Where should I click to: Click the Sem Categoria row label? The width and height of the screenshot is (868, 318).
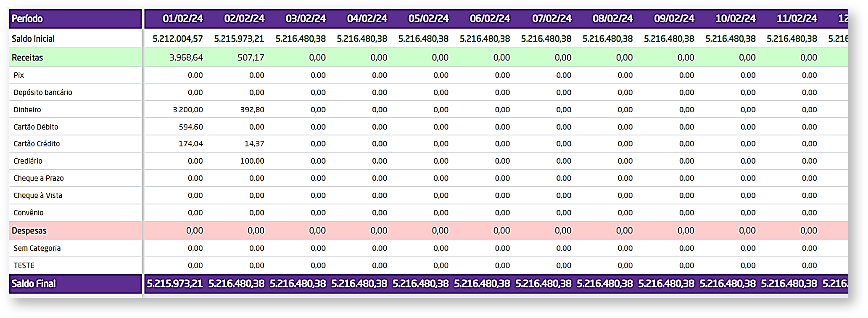click(x=37, y=248)
